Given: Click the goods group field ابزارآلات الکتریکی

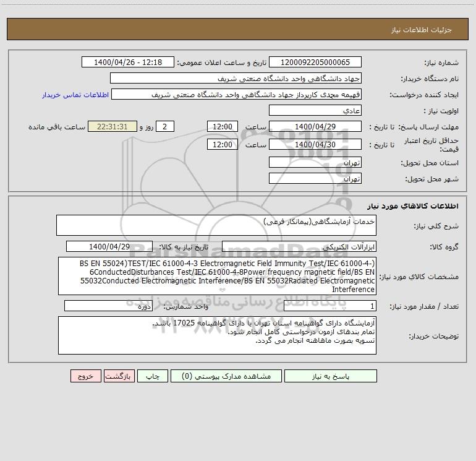Looking at the screenshot, I should (299, 246).
